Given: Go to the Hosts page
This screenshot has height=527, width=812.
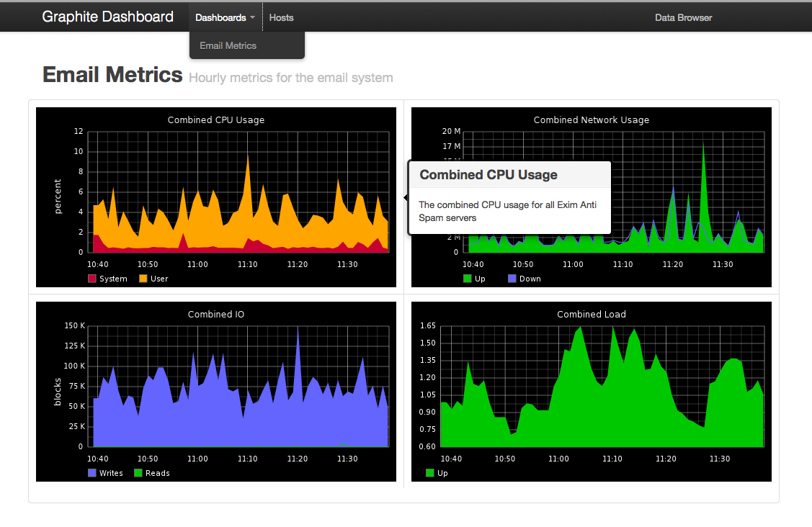Looking at the screenshot, I should tap(281, 17).
